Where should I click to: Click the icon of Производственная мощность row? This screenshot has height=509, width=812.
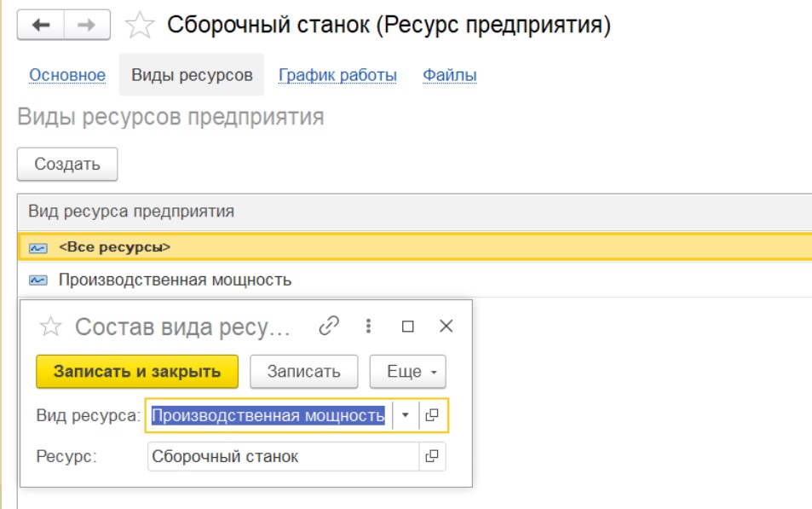point(37,281)
